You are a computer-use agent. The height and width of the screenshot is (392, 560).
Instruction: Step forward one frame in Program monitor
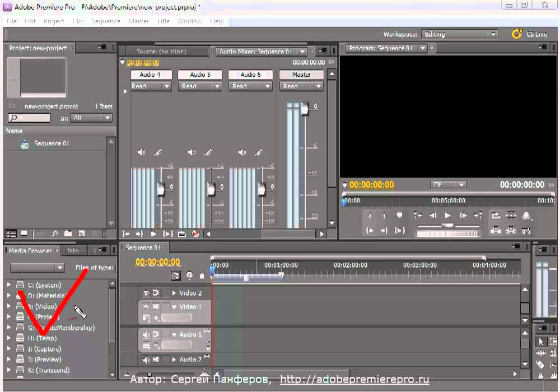(463, 215)
